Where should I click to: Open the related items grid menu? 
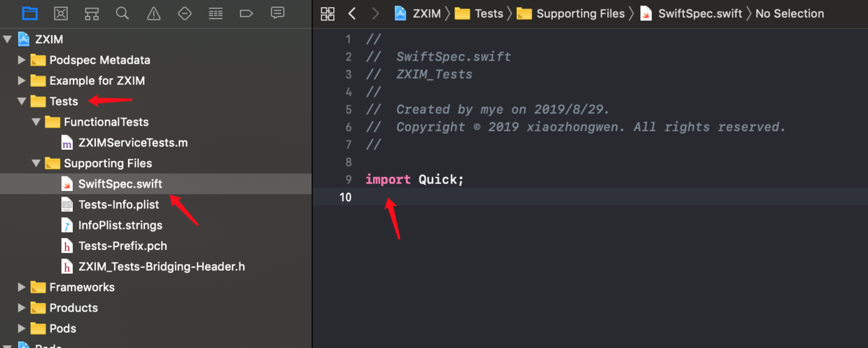tap(328, 13)
